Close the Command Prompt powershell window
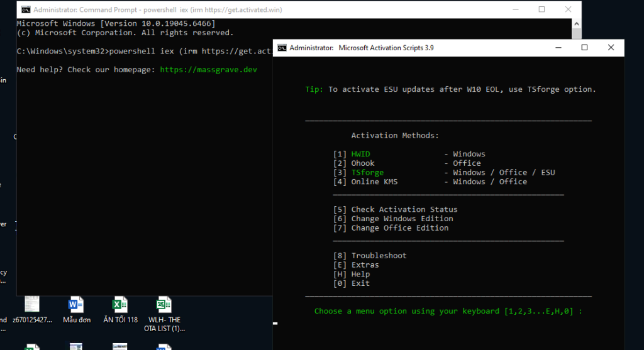644x350 pixels. point(569,9)
